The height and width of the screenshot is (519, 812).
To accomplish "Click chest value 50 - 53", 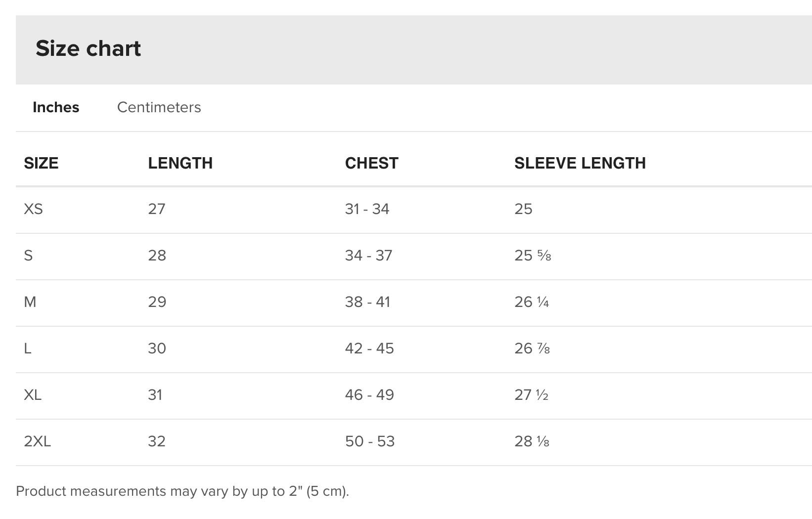I will (x=370, y=441).
